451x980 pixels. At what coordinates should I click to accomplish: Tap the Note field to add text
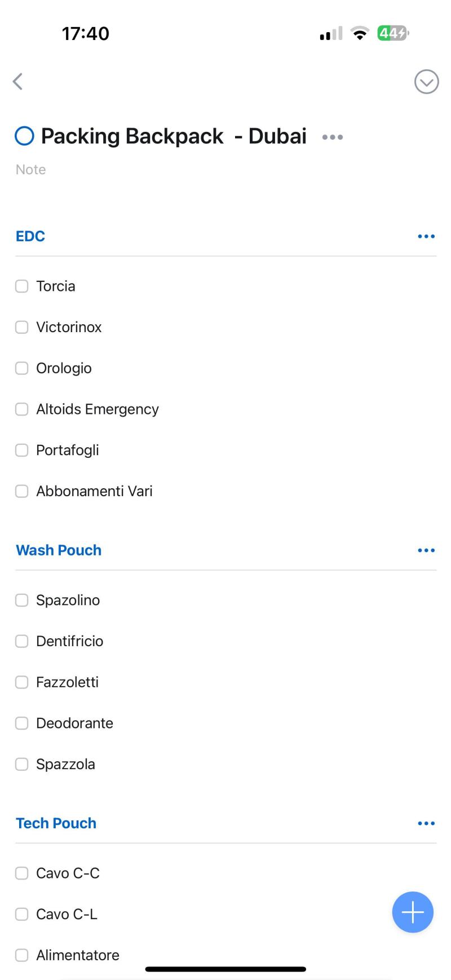(x=31, y=170)
